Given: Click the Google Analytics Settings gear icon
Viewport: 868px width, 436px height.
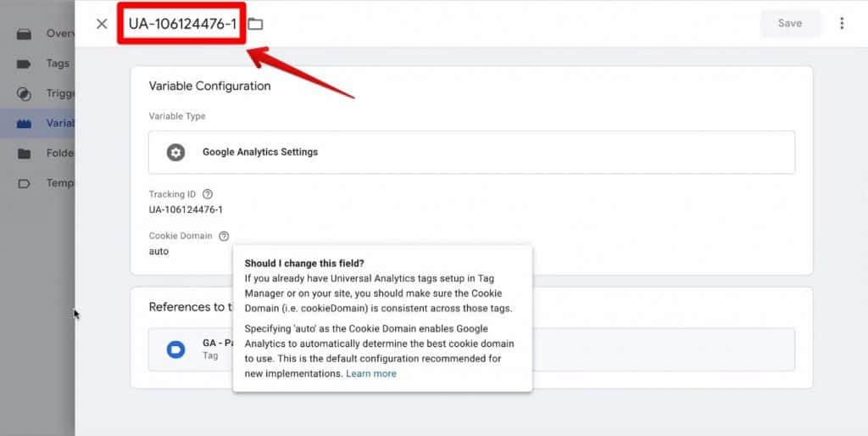Looking at the screenshot, I should (x=175, y=153).
